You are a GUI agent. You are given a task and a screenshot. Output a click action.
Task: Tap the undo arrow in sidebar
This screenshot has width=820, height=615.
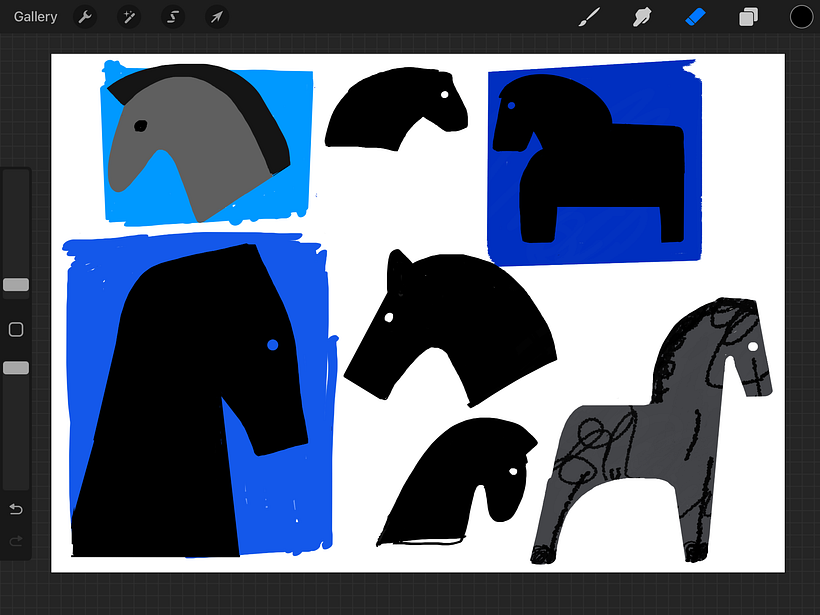[16, 510]
